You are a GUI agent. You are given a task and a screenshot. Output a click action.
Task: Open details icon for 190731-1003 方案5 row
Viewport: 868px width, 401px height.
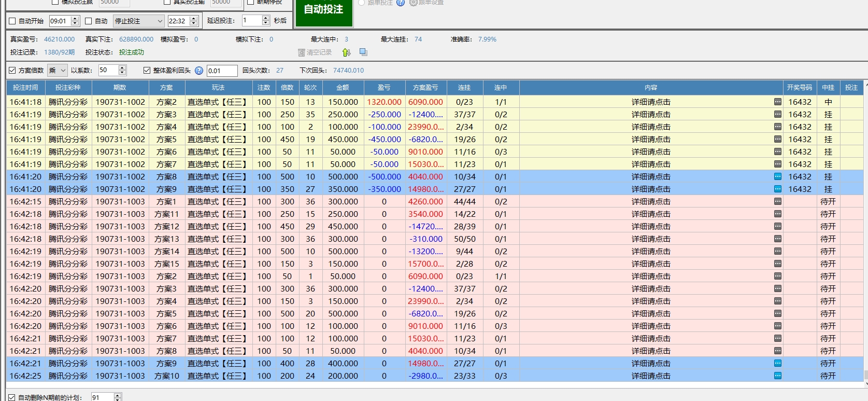tap(777, 313)
